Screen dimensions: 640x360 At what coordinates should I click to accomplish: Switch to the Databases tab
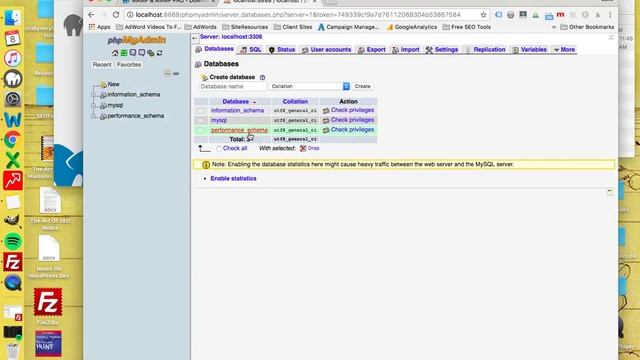(215, 49)
